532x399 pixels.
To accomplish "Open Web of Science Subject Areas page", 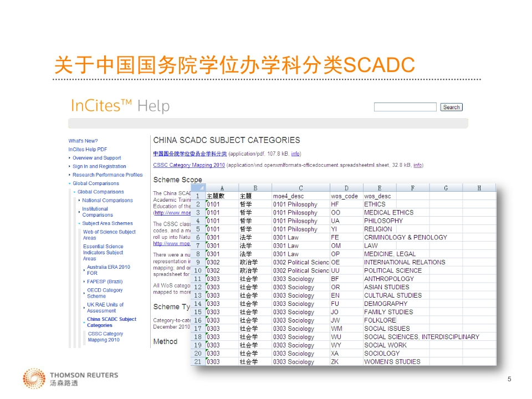I will (109, 235).
